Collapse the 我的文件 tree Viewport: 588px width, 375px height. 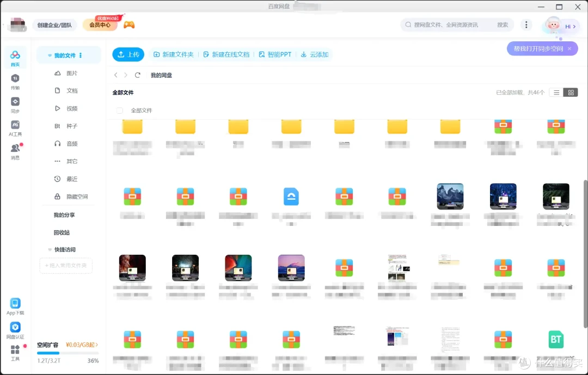[50, 56]
